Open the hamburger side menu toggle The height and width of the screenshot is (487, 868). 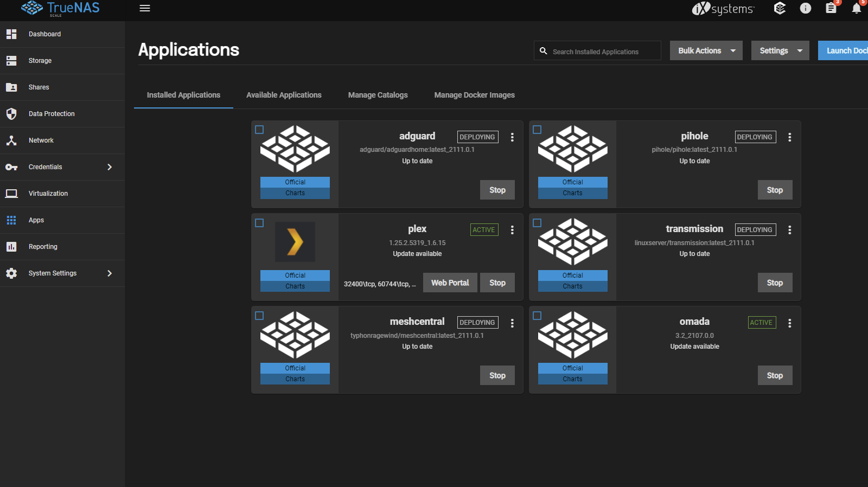tap(145, 8)
